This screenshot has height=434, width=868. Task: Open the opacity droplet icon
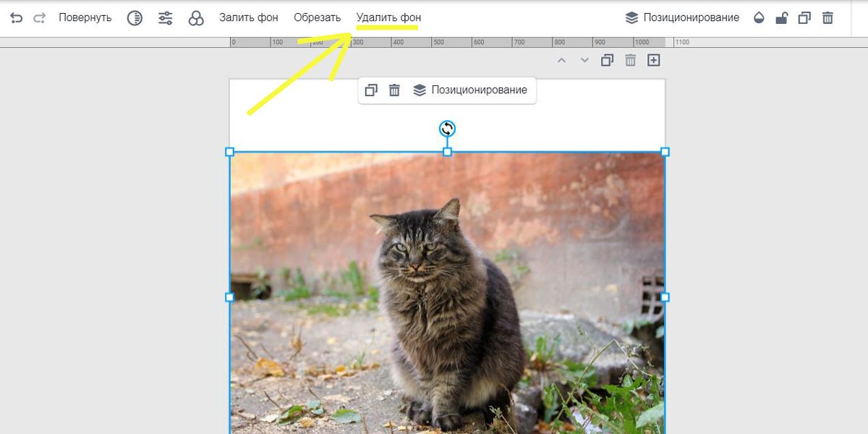pyautogui.click(x=759, y=18)
